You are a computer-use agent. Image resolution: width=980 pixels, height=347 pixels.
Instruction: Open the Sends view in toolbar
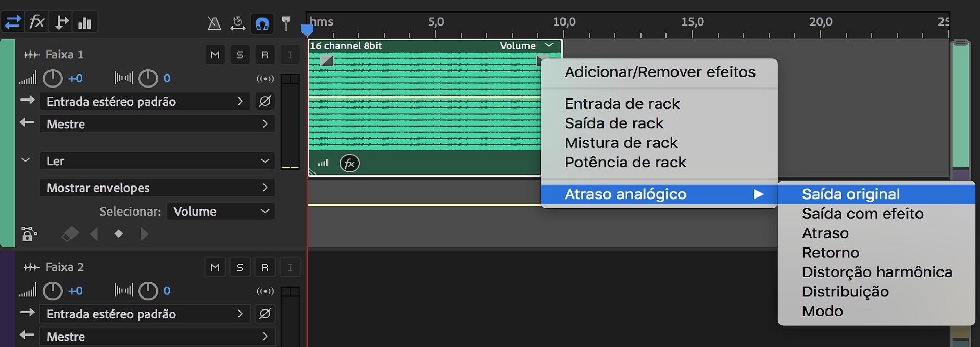[61, 22]
